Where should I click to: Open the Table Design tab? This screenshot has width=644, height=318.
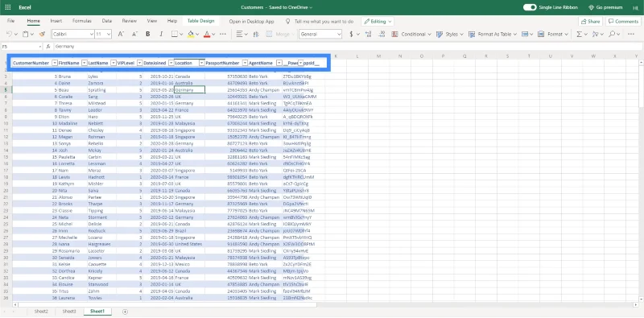200,21
